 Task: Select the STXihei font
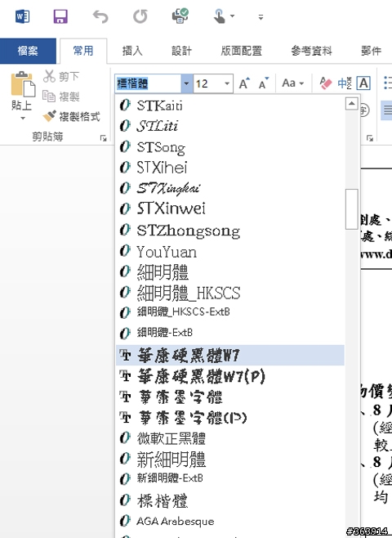coord(230,168)
